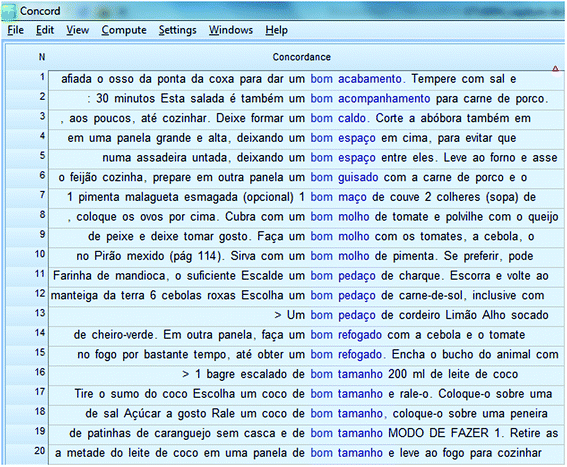This screenshot has width=567, height=467.
Task: Select row 3 containing 'bom caldo'
Action: pyautogui.click(x=306, y=118)
